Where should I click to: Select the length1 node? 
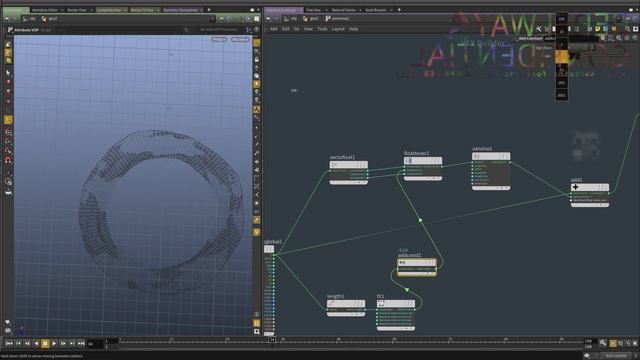pyautogui.click(x=346, y=304)
